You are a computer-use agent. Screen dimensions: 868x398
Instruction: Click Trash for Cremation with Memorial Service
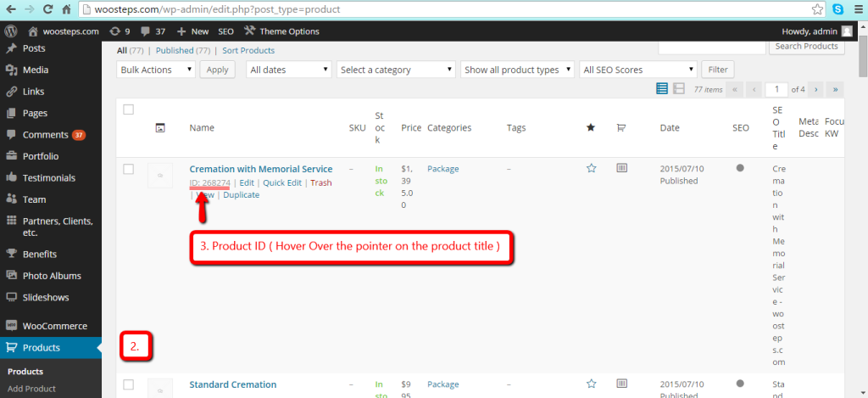pos(321,183)
